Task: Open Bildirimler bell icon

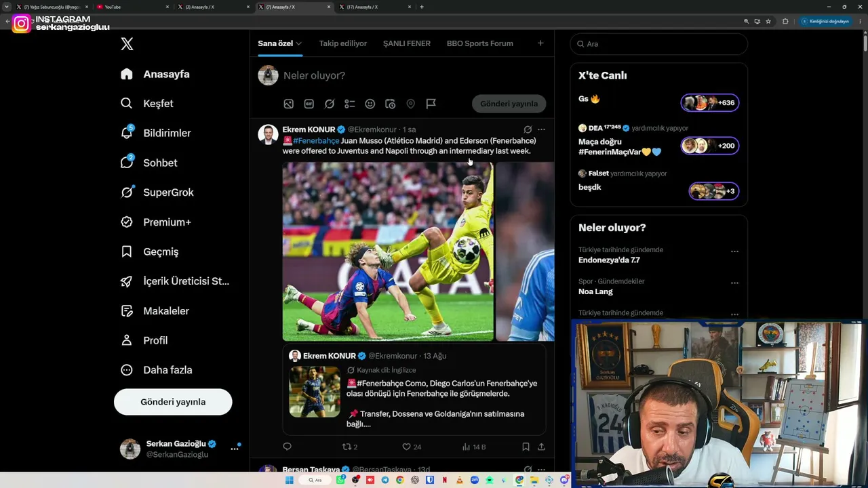Action: point(127,133)
